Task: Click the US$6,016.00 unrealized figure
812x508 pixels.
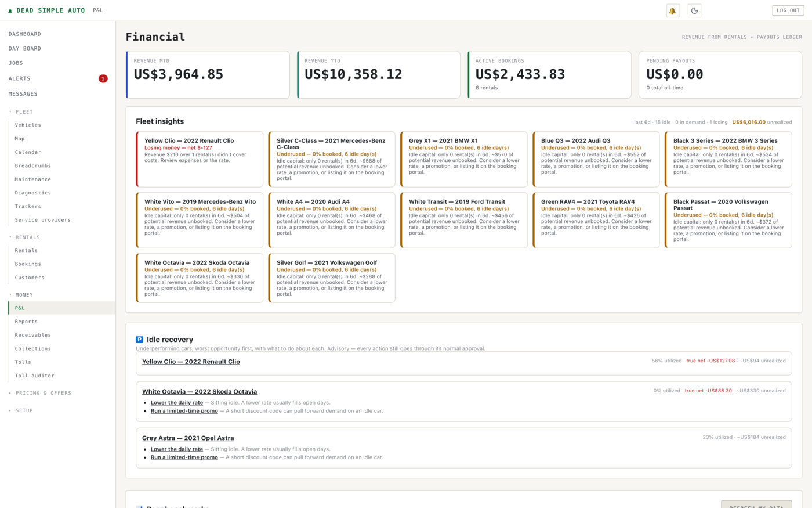Action: click(749, 123)
